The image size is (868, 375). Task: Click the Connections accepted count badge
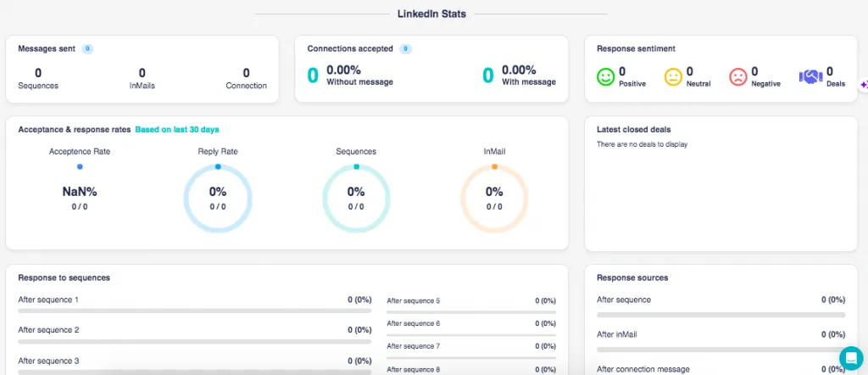pyautogui.click(x=406, y=48)
